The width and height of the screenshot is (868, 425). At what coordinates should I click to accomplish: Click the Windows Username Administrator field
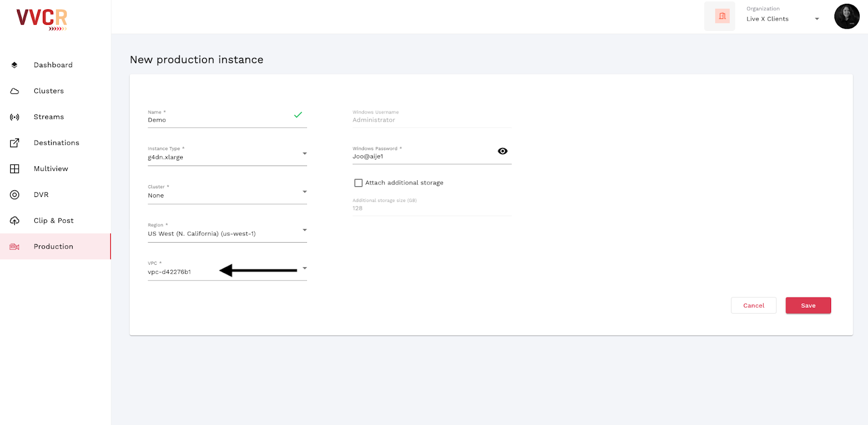coord(432,118)
